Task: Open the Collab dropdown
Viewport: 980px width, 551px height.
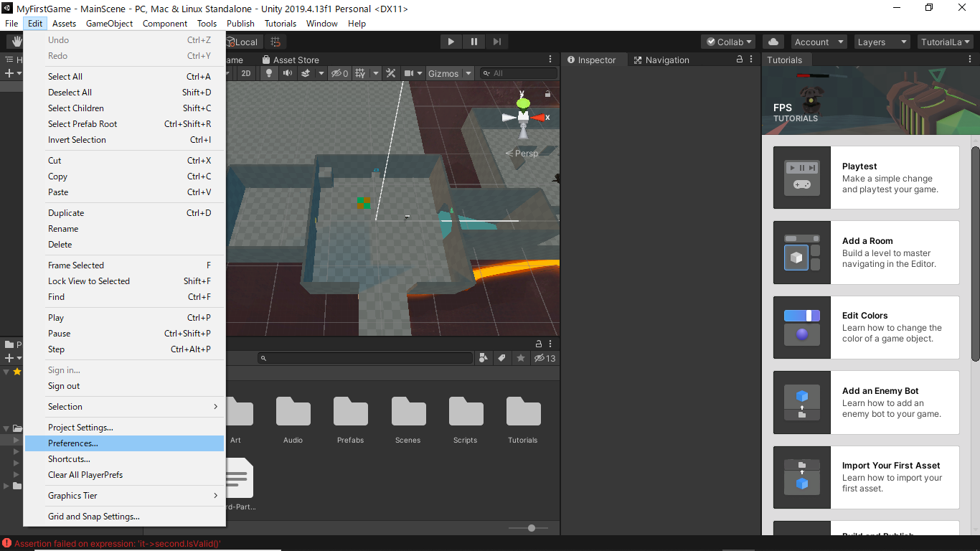Action: 729,42
